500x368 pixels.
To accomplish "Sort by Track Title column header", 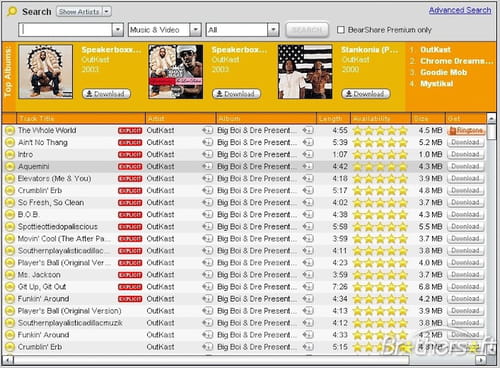I will coord(80,118).
